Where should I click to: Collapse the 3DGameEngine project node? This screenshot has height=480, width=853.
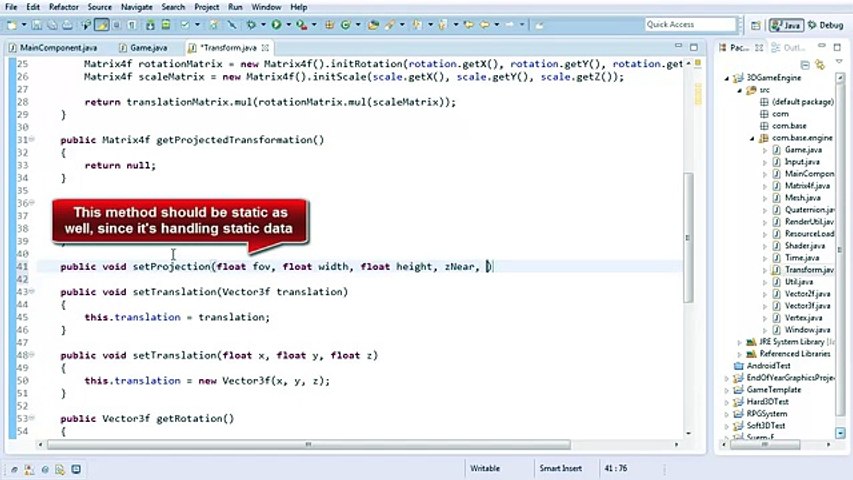pos(727,78)
